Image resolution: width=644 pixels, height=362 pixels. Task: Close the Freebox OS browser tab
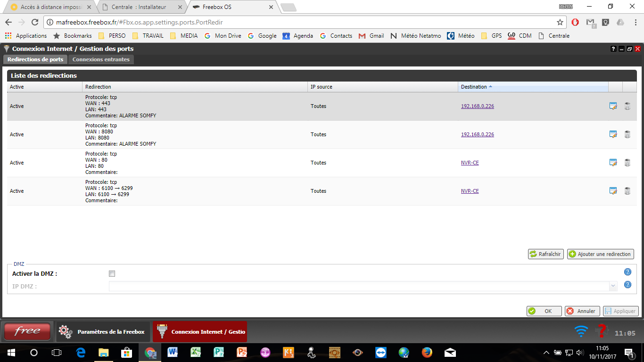point(271,7)
